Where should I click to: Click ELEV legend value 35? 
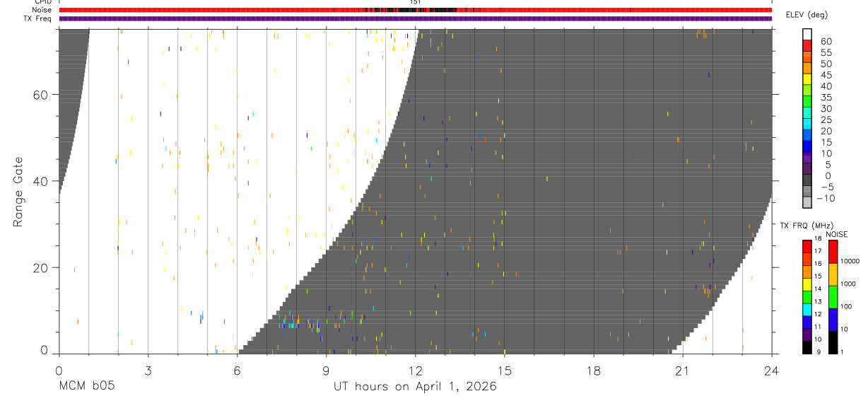tap(826, 98)
